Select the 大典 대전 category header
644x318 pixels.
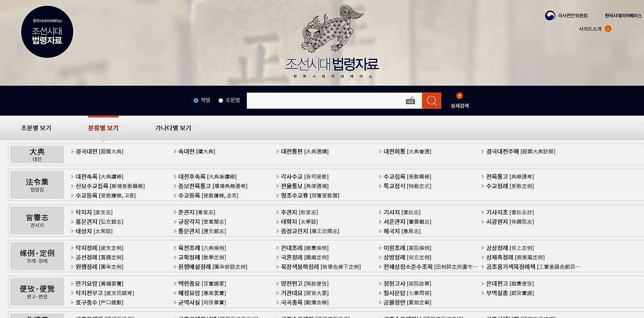tap(37, 154)
